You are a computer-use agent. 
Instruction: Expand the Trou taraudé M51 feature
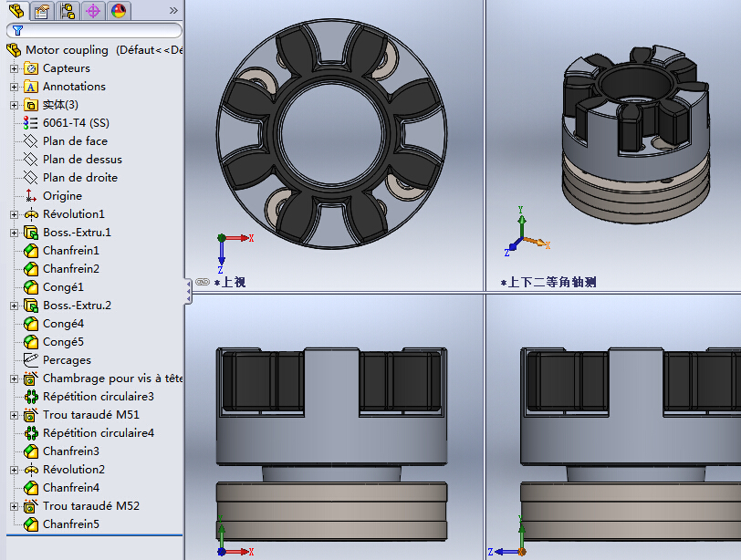point(15,415)
